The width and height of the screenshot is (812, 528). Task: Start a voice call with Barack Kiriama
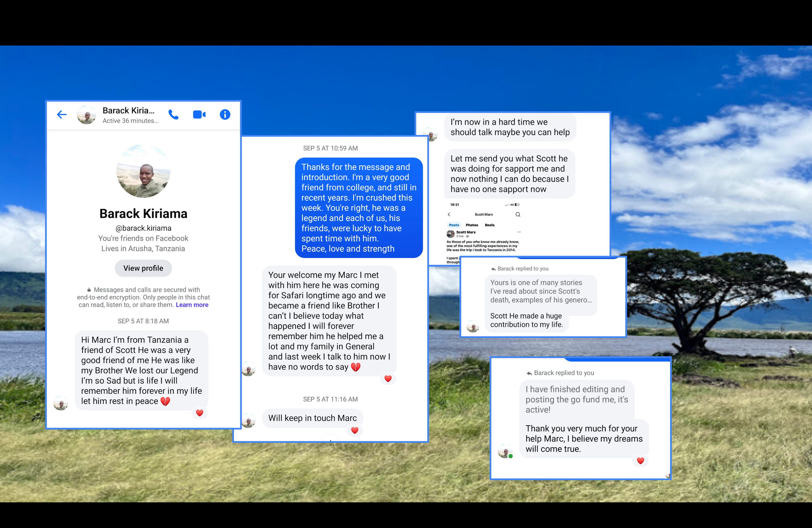coord(174,115)
